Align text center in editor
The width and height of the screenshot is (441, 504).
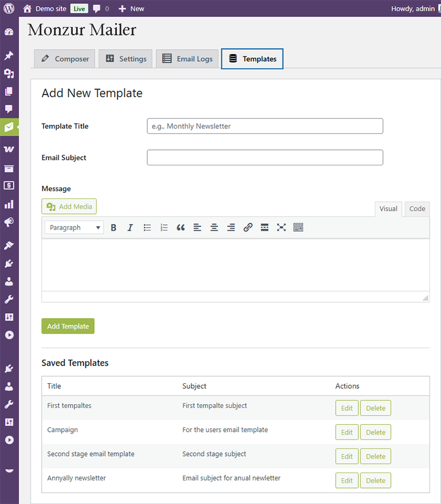[x=214, y=228]
